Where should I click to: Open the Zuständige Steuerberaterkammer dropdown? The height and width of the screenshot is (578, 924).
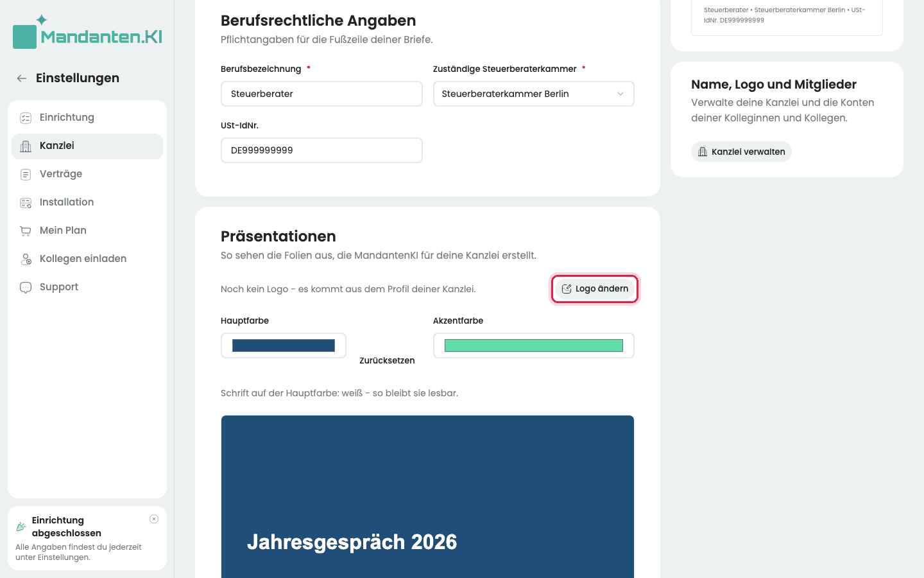tap(534, 94)
